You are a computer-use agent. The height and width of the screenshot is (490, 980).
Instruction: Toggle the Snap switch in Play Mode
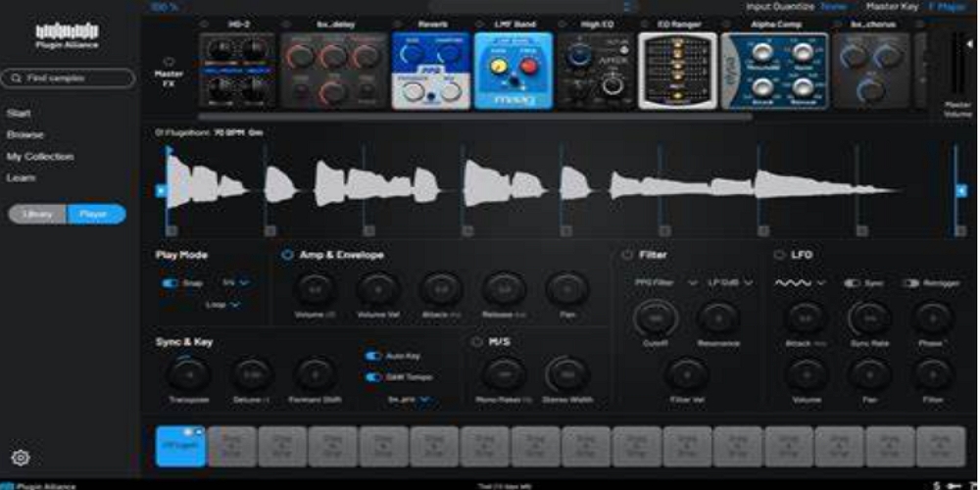(170, 283)
